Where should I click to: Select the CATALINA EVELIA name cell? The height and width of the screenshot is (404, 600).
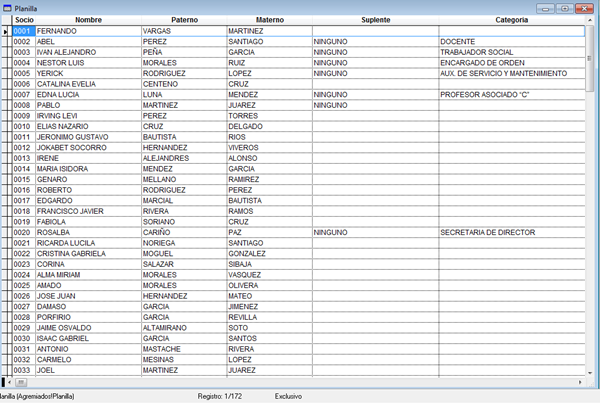click(88, 84)
